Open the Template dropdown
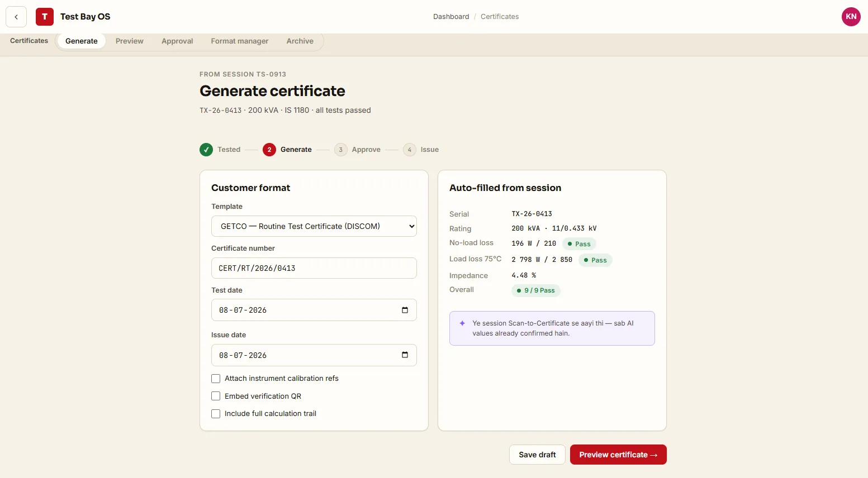 (x=314, y=226)
